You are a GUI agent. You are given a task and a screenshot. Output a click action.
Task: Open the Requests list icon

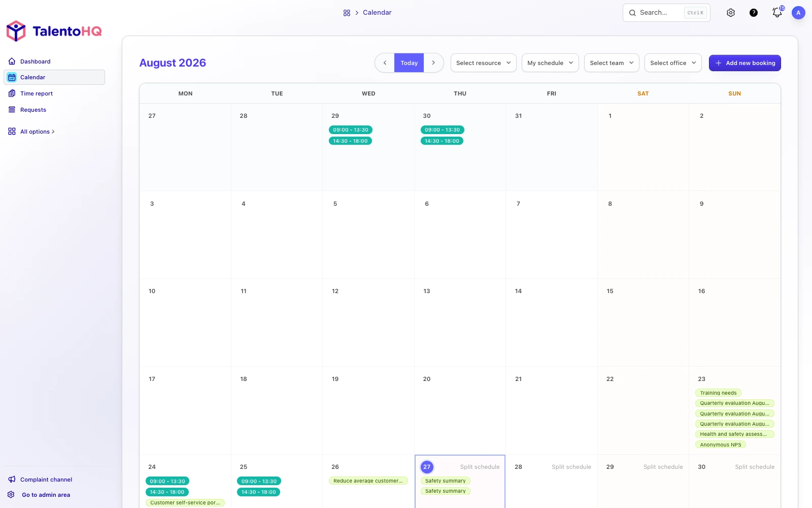(12, 110)
